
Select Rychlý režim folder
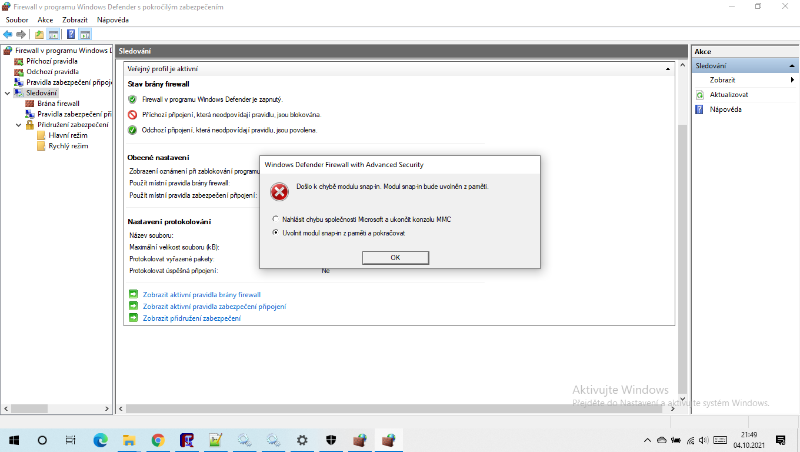[68, 146]
